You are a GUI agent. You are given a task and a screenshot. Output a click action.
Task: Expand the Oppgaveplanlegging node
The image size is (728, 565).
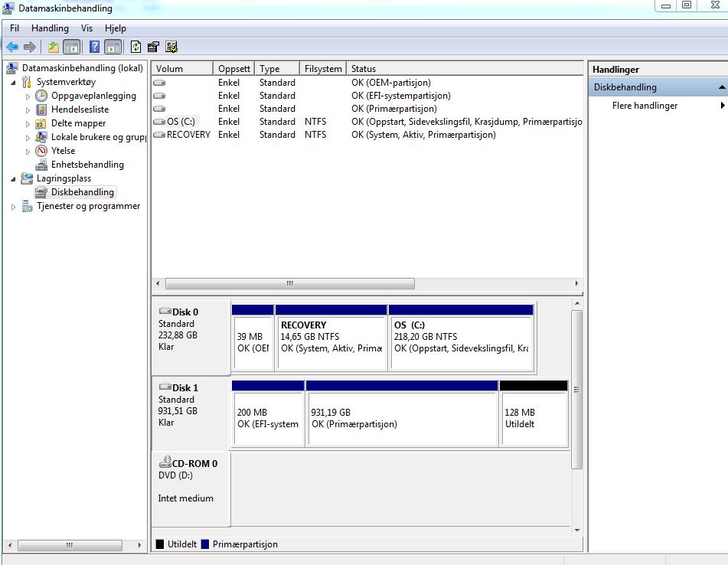(28, 96)
